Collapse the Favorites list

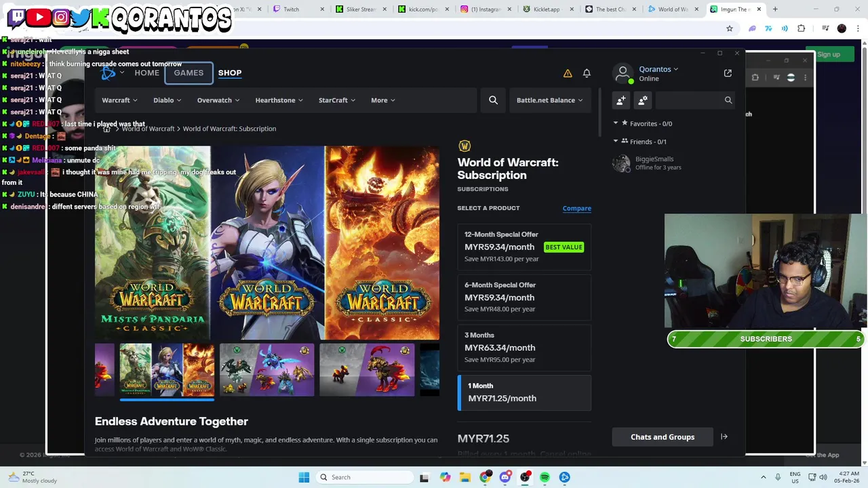coord(616,123)
